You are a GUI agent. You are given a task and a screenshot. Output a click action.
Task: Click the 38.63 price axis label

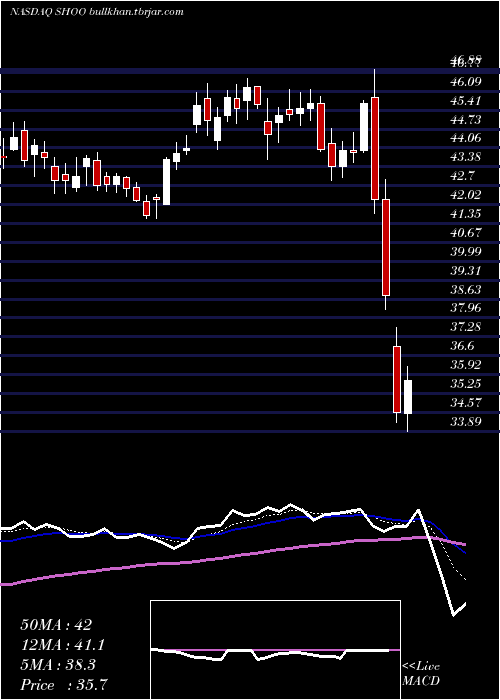coord(466,289)
